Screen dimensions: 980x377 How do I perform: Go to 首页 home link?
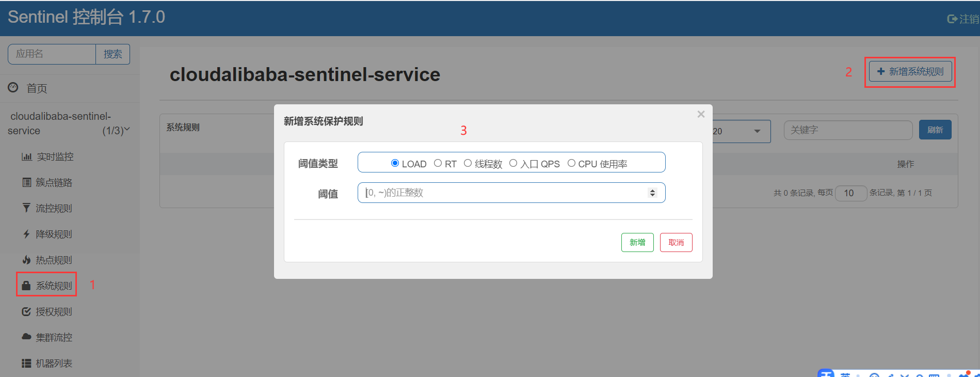click(37, 88)
